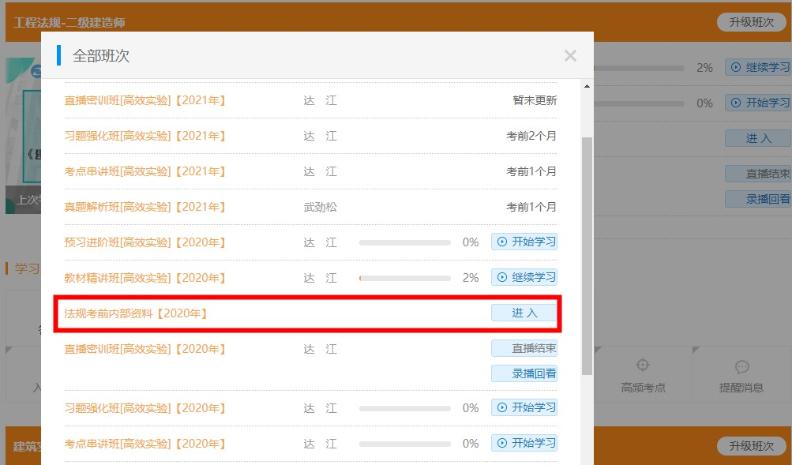792x465 pixels.
Task: Start learning 预习进阶班 2020 course
Action: coord(524,242)
